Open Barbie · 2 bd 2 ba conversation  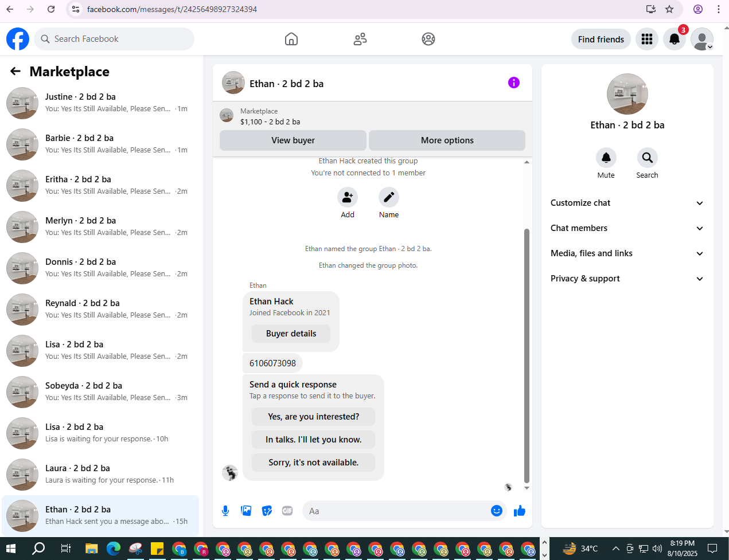(x=100, y=144)
